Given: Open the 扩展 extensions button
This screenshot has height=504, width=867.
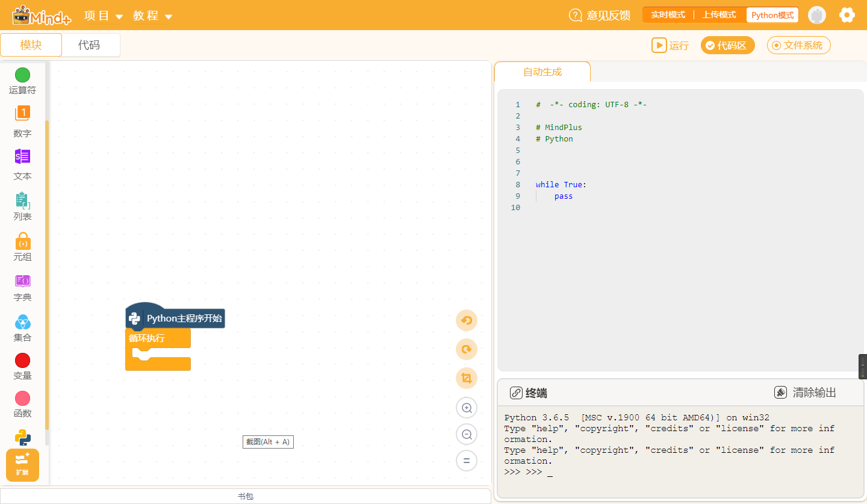Looking at the screenshot, I should coord(22,465).
